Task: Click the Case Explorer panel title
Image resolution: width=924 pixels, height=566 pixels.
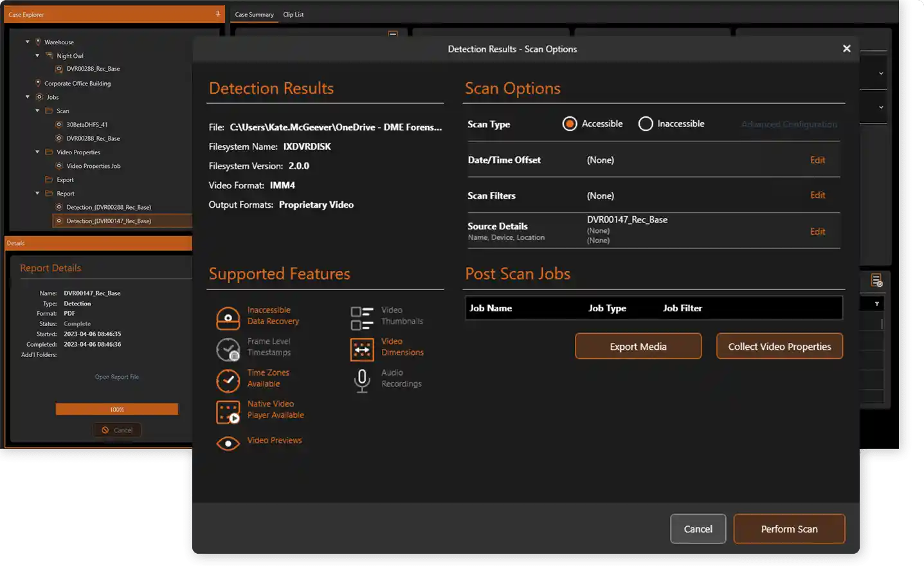Action: pos(26,14)
